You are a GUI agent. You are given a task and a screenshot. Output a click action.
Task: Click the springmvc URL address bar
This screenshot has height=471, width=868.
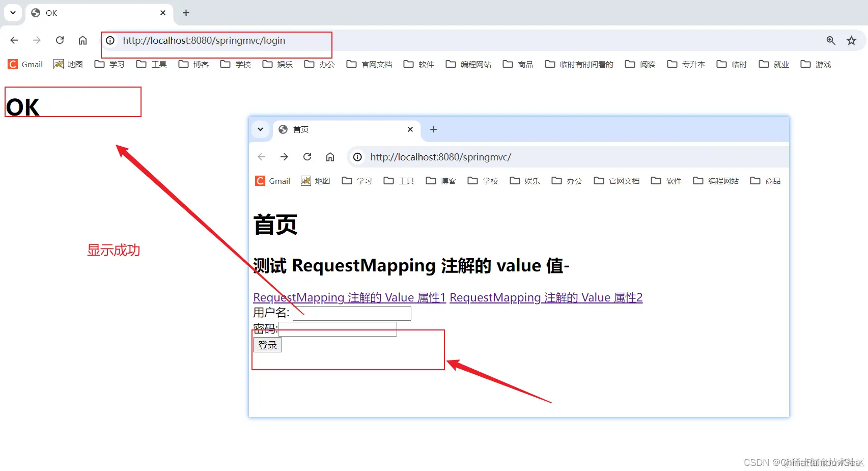(x=568, y=157)
